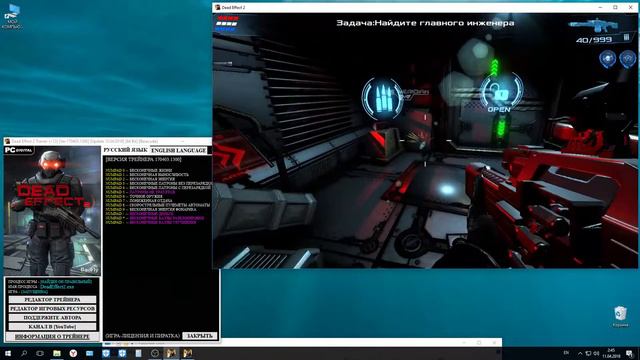Open first blue shield icon on taskbar
Image resolution: width=640 pixels, height=360 pixels.
pos(106,353)
